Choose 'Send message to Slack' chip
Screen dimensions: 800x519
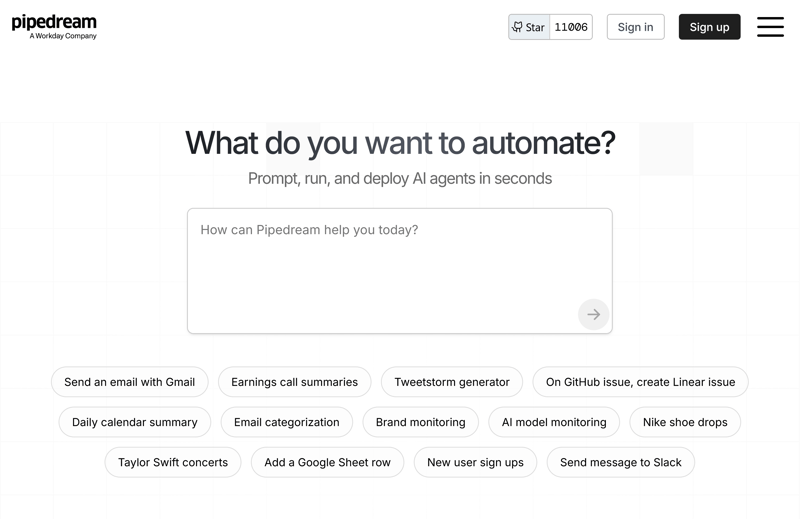tap(620, 462)
